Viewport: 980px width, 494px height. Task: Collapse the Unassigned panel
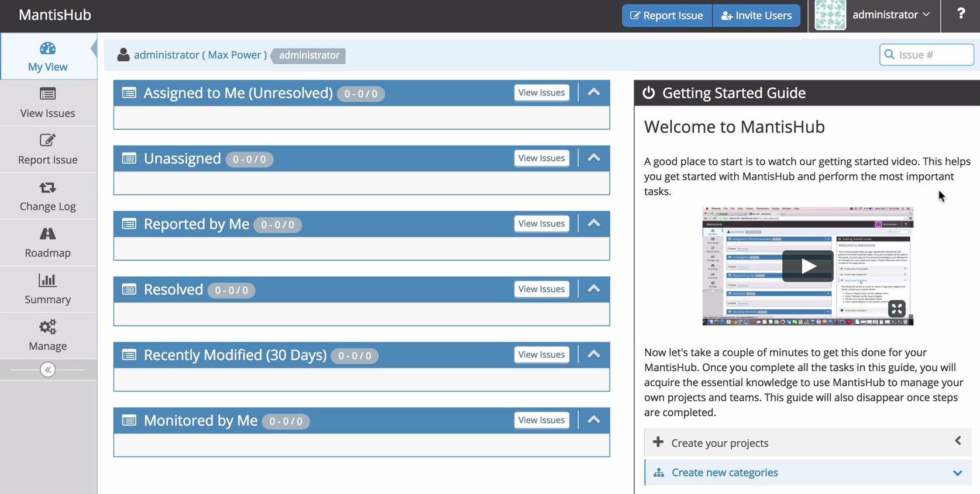tap(594, 158)
